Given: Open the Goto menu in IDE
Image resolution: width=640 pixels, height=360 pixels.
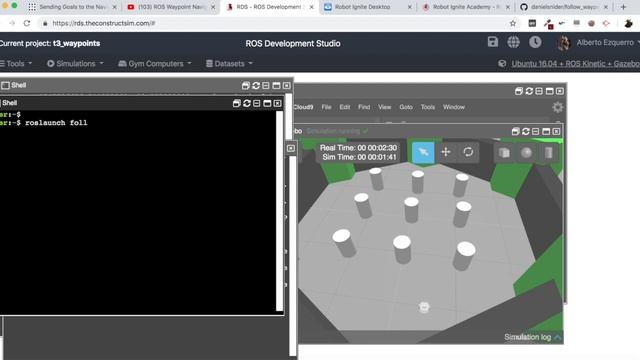Looking at the screenshot, I should [406, 107].
